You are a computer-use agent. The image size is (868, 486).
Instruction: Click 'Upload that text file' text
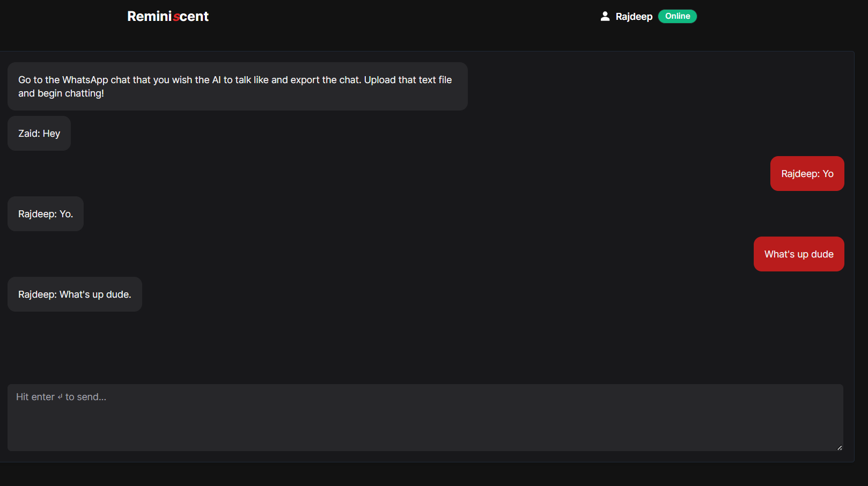(408, 80)
